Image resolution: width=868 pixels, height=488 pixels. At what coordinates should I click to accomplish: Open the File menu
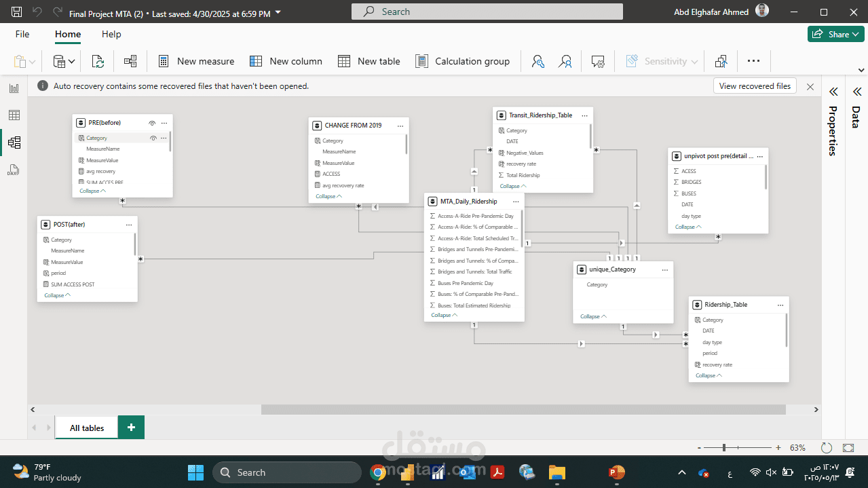(x=22, y=34)
